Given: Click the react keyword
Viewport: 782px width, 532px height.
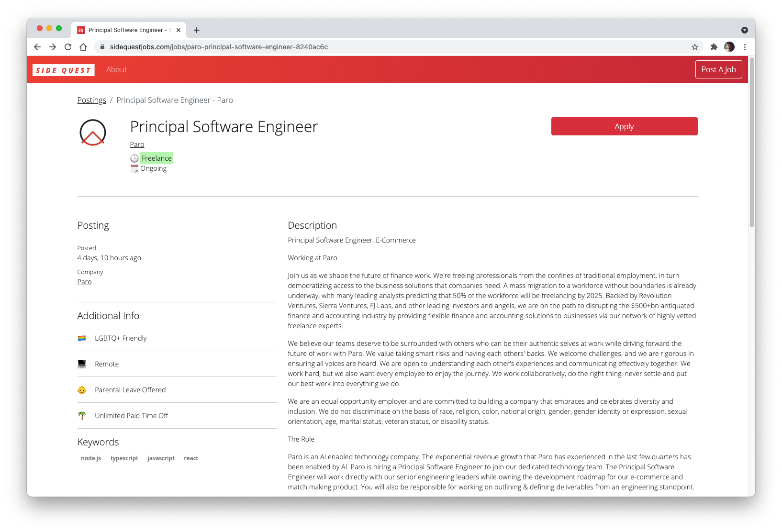Looking at the screenshot, I should click(x=191, y=458).
